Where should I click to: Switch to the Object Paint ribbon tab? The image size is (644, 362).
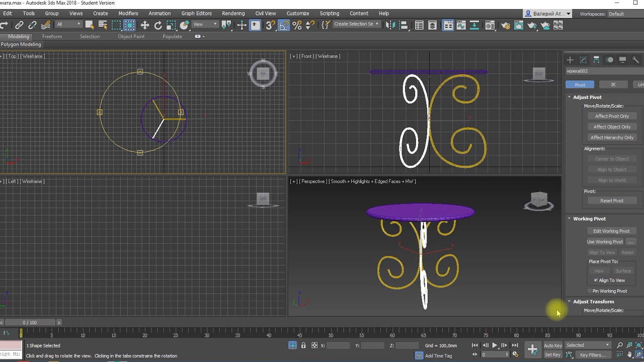coord(131,37)
